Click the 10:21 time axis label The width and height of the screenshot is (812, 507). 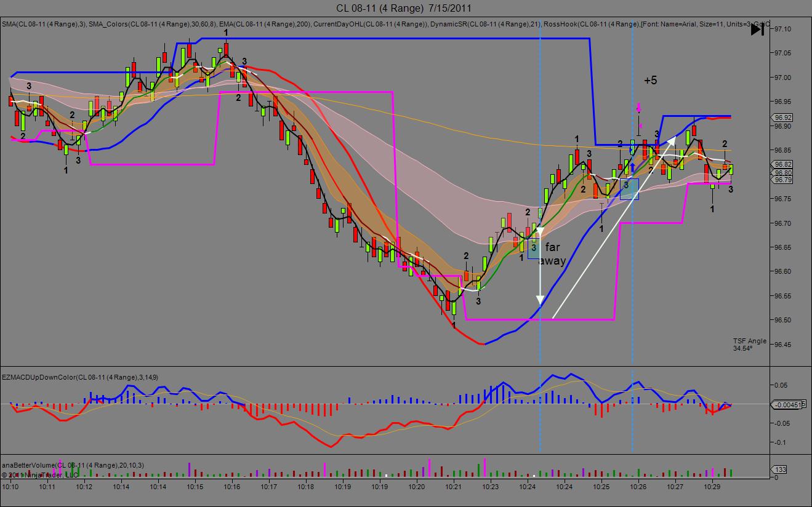point(454,487)
